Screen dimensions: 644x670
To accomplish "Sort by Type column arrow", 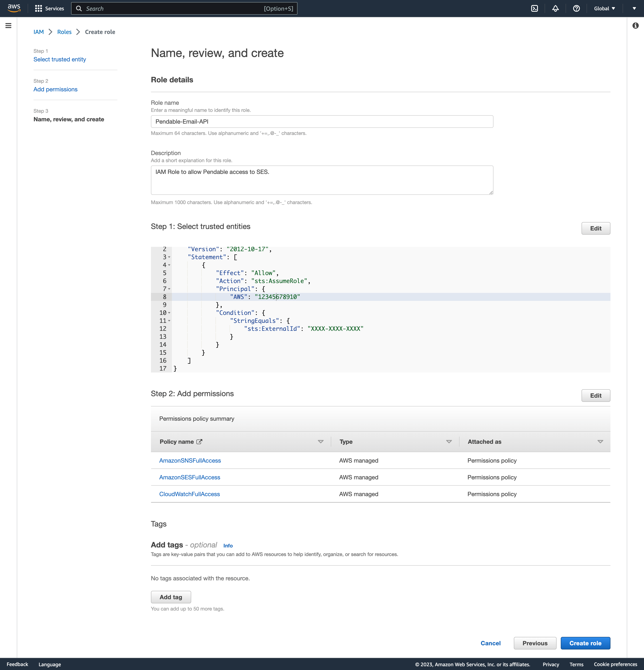I will pos(449,442).
